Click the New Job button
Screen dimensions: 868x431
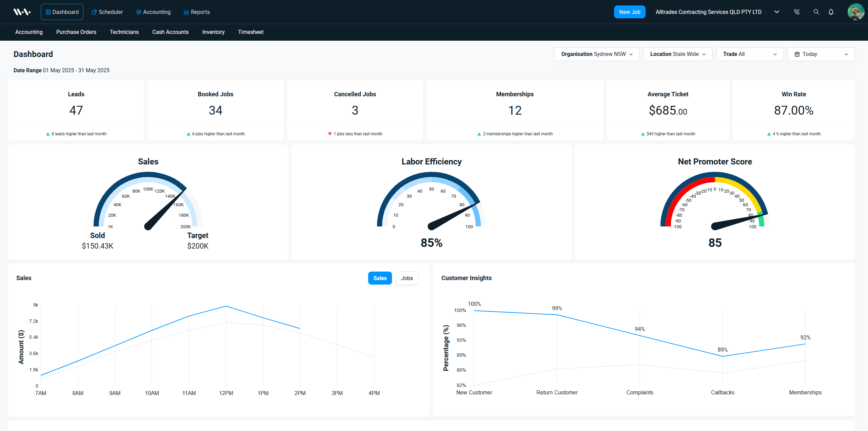click(x=629, y=12)
